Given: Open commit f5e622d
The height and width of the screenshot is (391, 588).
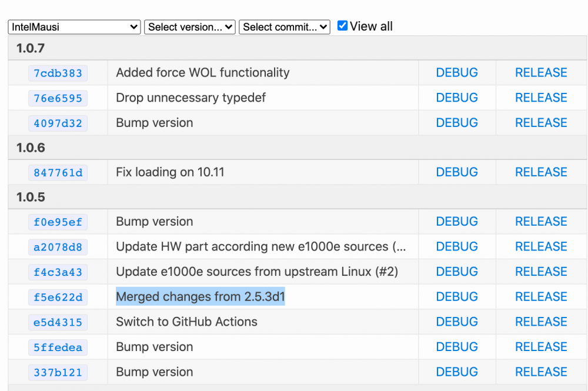Looking at the screenshot, I should pyautogui.click(x=58, y=298).
